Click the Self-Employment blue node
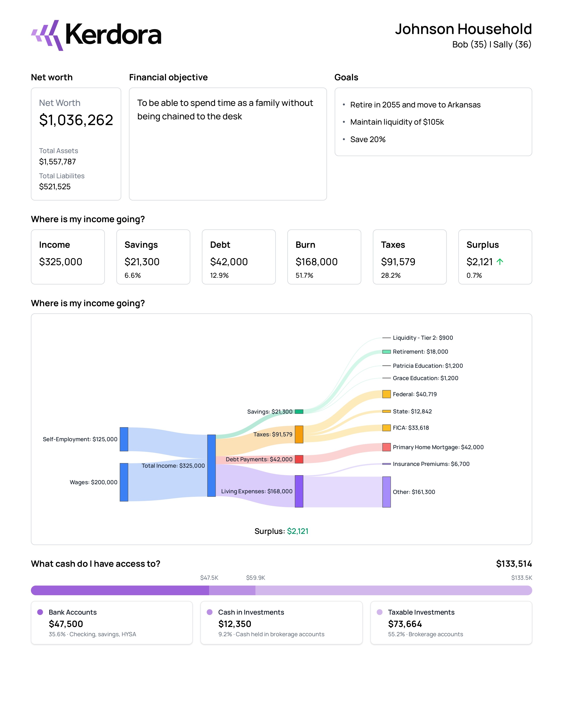563x728 pixels. 124,439
